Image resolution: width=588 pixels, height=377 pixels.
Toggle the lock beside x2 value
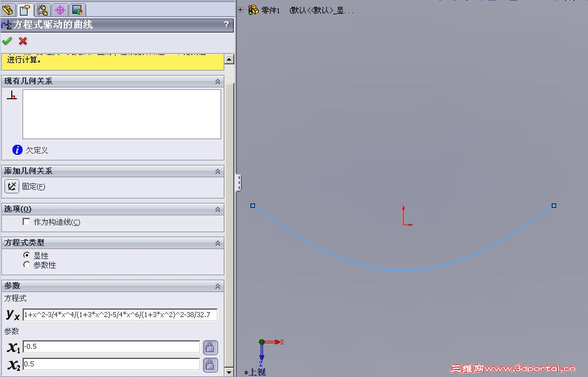211,365
